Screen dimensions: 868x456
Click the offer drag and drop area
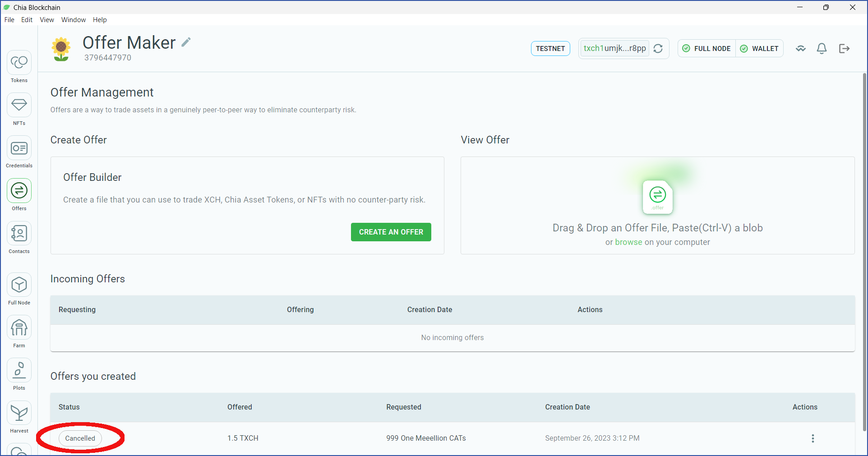click(x=658, y=206)
